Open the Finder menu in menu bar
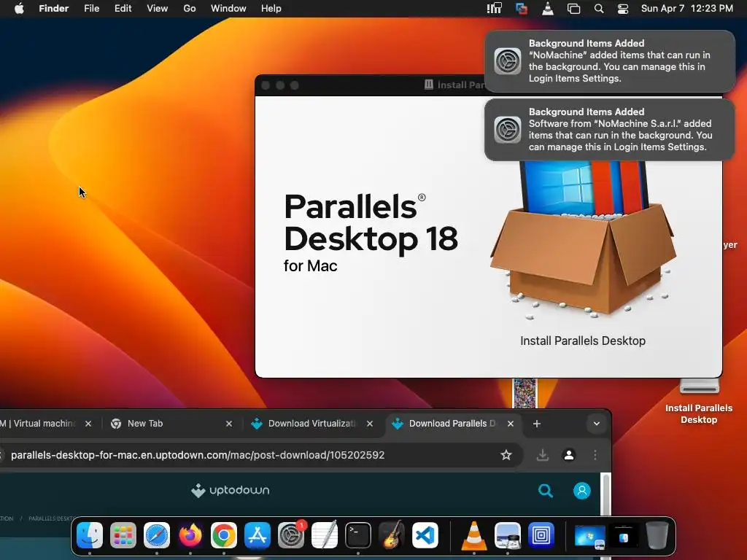The width and height of the screenshot is (747, 560). pos(53,9)
